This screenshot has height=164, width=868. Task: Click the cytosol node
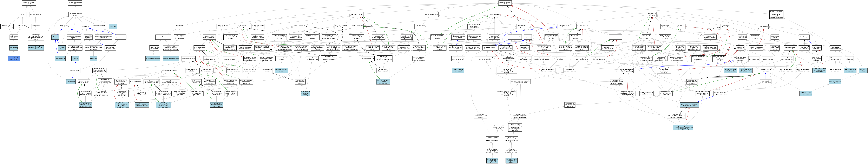[x=62, y=48]
